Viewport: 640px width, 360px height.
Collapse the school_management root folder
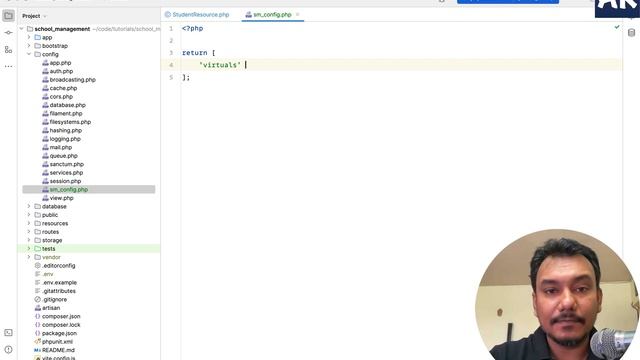coord(22,29)
